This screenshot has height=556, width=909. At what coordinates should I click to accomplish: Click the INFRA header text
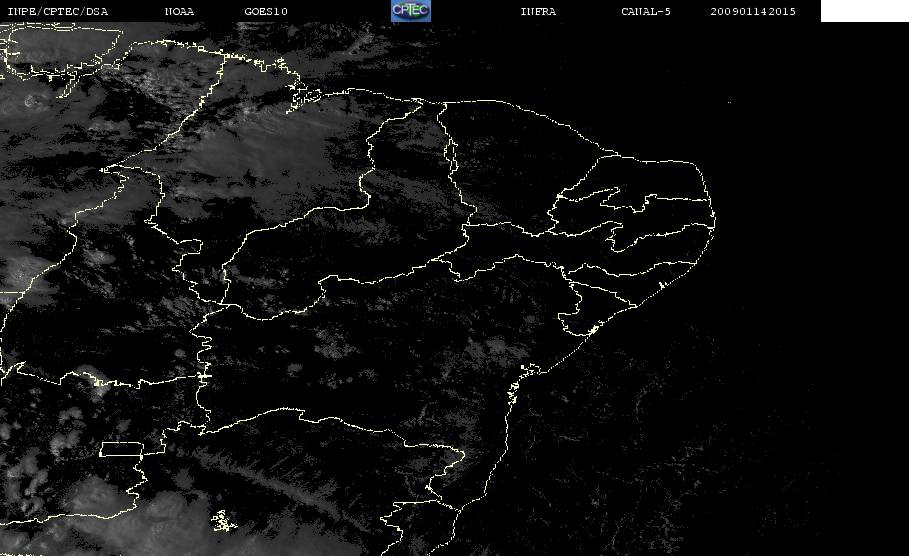pos(538,11)
